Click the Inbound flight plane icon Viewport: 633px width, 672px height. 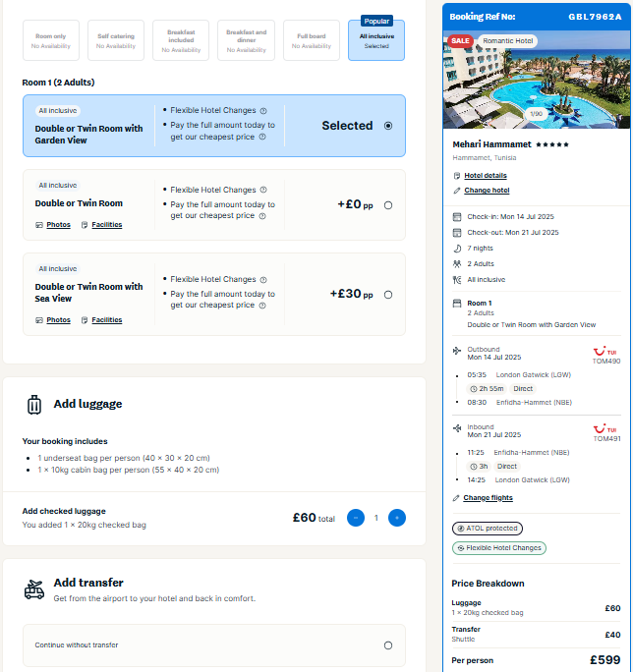point(457,428)
